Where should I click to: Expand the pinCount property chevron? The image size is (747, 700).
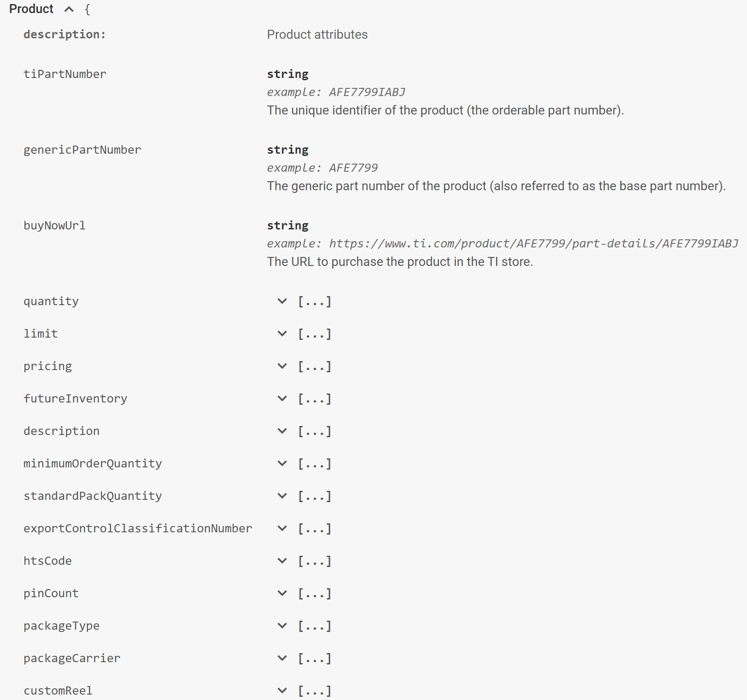click(282, 593)
